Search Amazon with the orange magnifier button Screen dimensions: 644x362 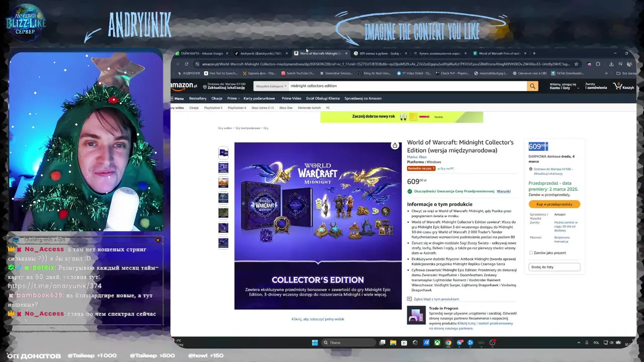click(x=532, y=86)
